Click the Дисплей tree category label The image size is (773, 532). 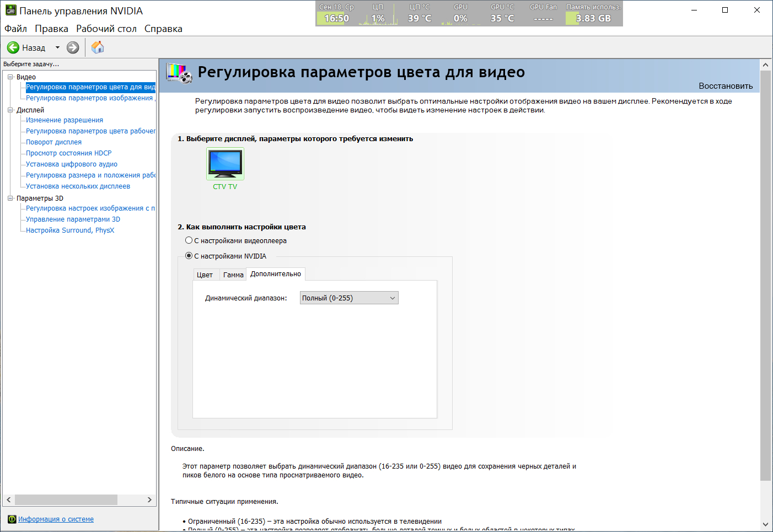pyautogui.click(x=30, y=110)
